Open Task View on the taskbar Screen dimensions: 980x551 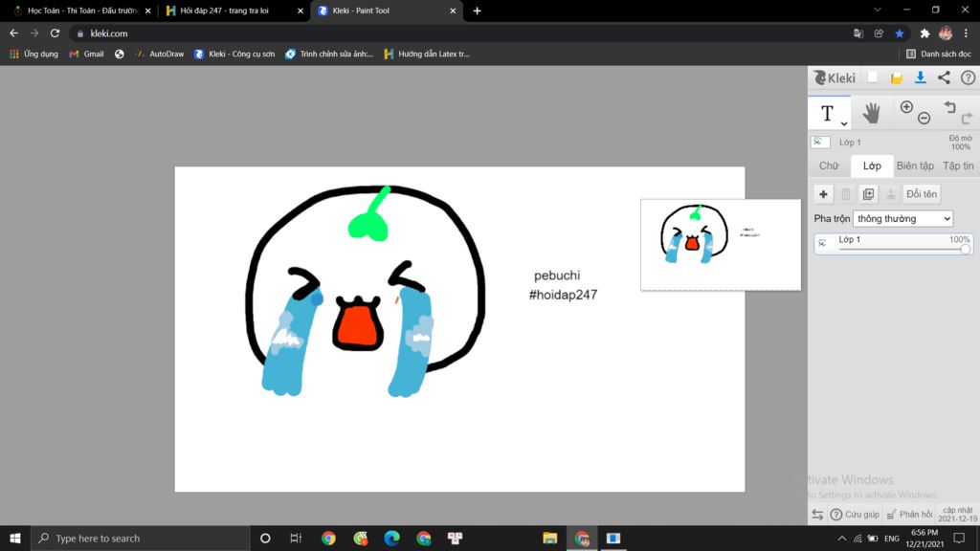tap(297, 538)
